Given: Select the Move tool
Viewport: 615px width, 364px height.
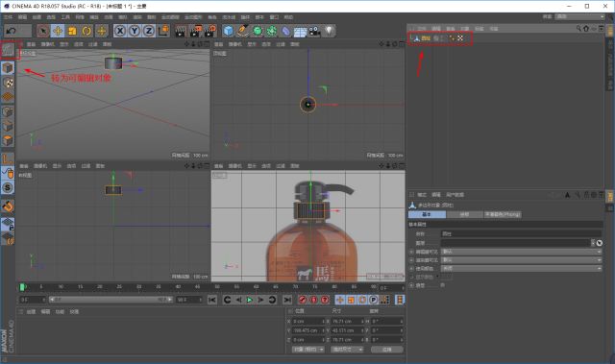Looking at the screenshot, I should 58,31.
